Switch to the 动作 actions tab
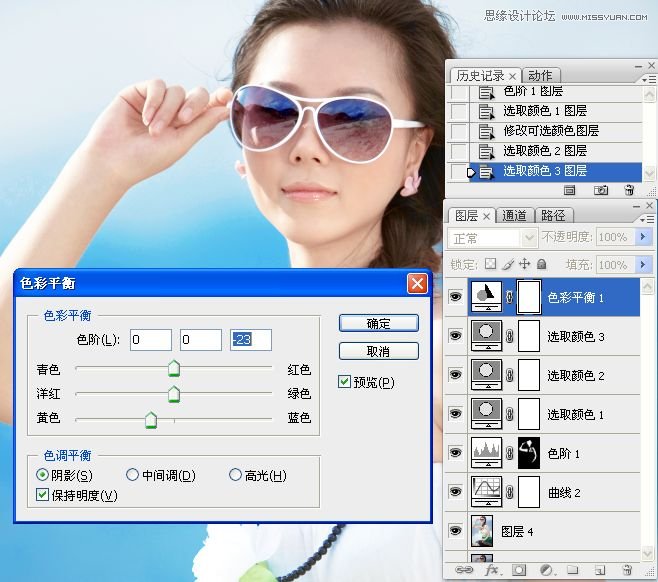The height and width of the screenshot is (582, 658). coord(540,76)
